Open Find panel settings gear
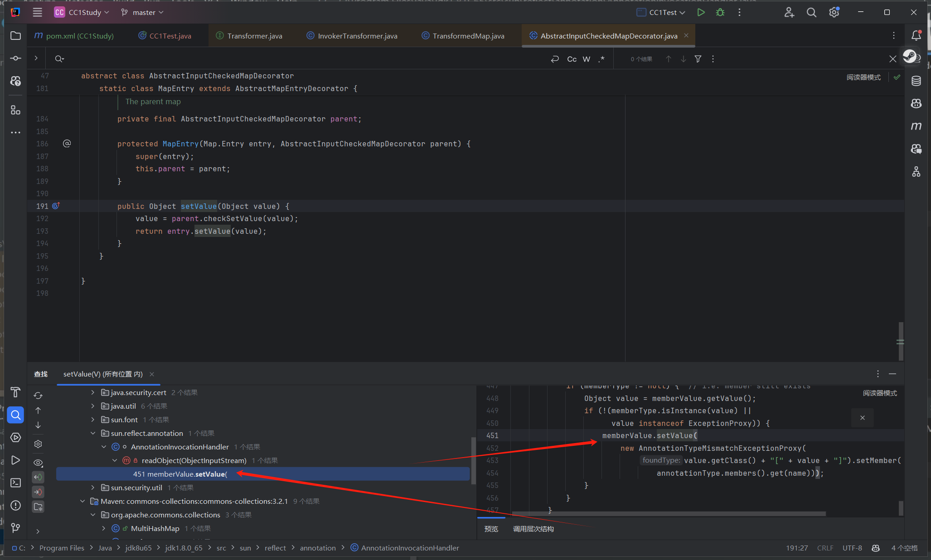Image resolution: width=931 pixels, height=560 pixels. (x=38, y=444)
